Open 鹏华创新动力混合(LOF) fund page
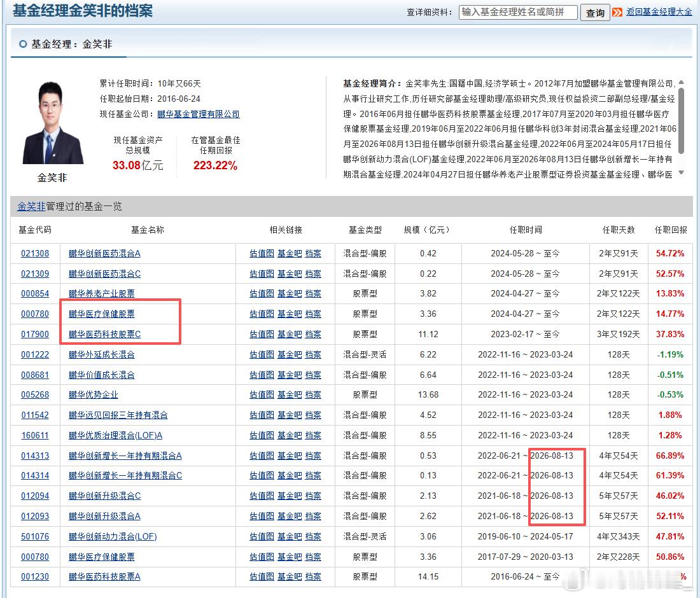700x598 pixels. pos(113,536)
